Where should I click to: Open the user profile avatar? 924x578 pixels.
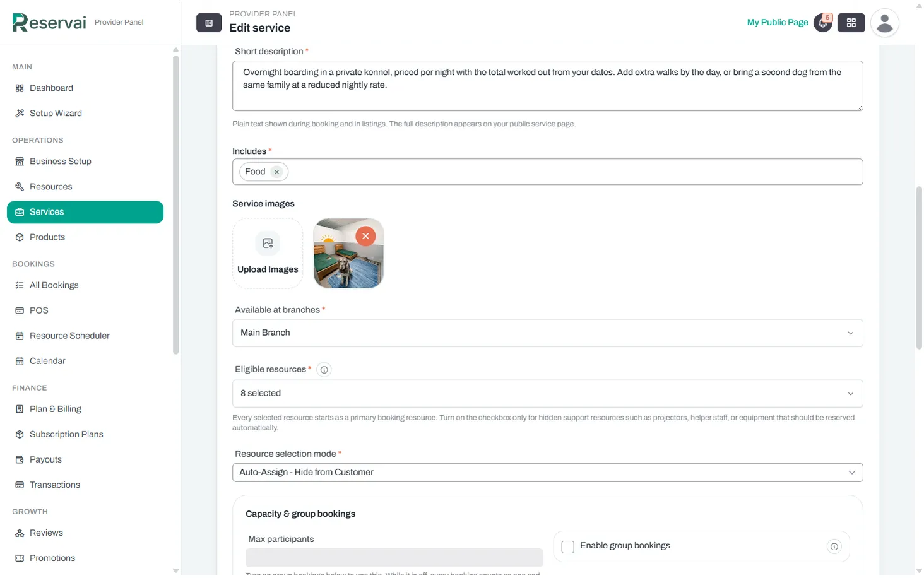[x=884, y=23]
